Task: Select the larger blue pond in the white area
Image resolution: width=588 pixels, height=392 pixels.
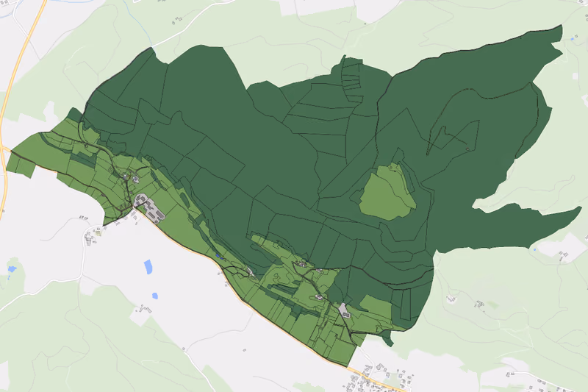Action: (x=148, y=267)
